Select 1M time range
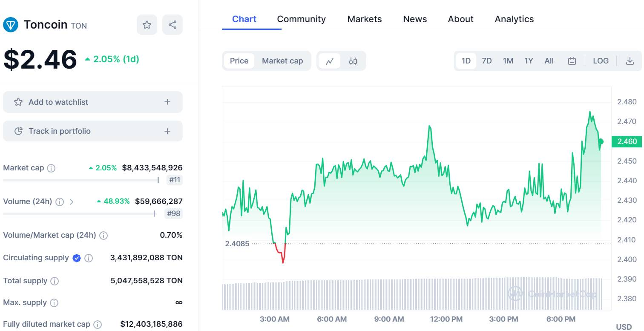The image size is (644, 331). pos(508,61)
